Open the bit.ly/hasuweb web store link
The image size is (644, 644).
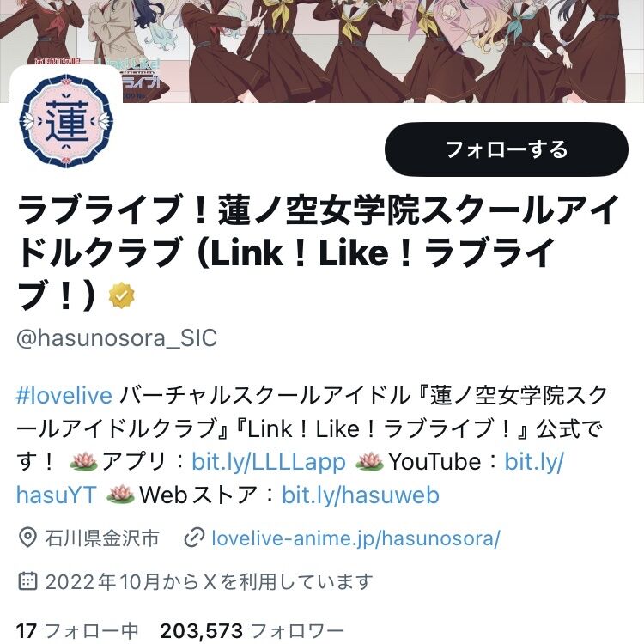(360, 495)
